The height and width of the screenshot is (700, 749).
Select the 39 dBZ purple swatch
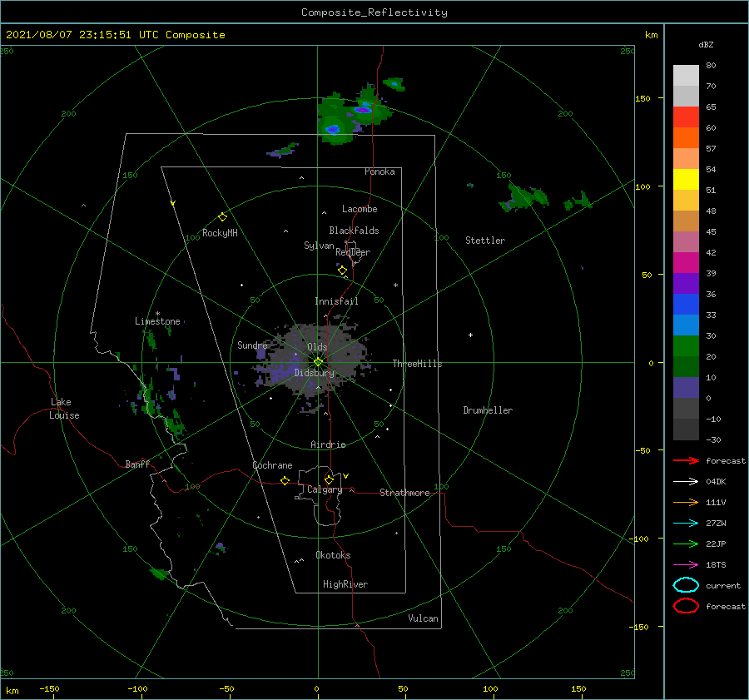(686, 283)
